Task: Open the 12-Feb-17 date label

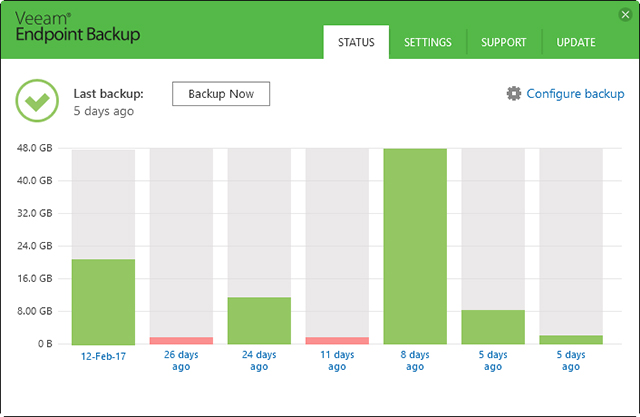Action: point(103,355)
